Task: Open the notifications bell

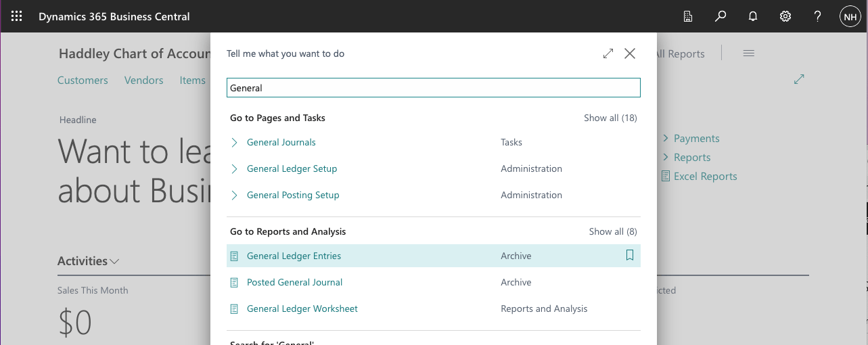Action: click(753, 16)
